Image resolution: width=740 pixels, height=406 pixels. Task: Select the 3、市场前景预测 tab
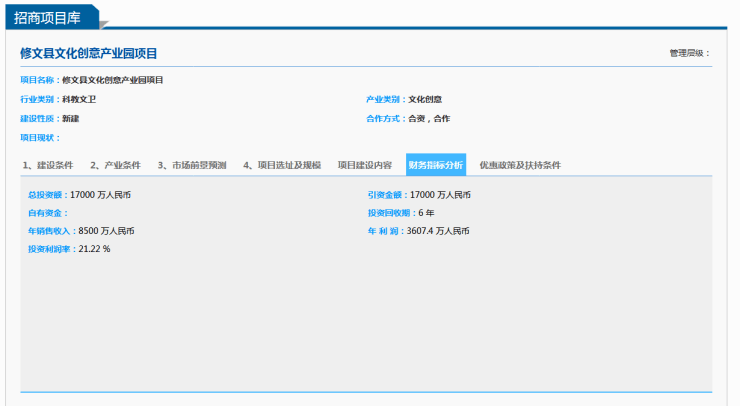(192, 165)
